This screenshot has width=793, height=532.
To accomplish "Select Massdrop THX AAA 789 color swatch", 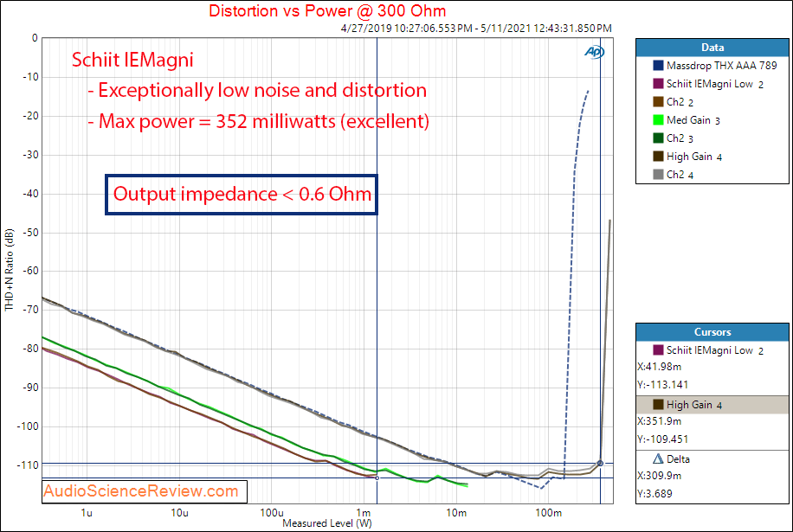I will click(x=658, y=65).
